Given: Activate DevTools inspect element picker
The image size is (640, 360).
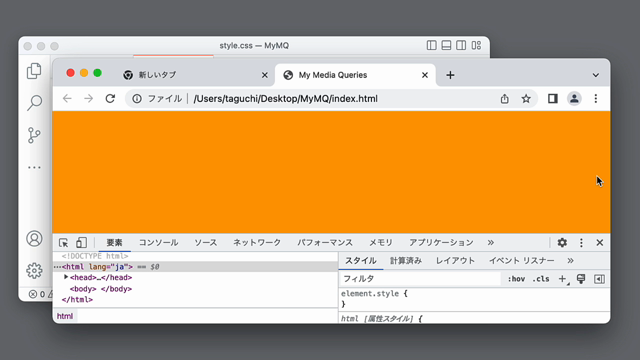Looking at the screenshot, I should tap(64, 242).
